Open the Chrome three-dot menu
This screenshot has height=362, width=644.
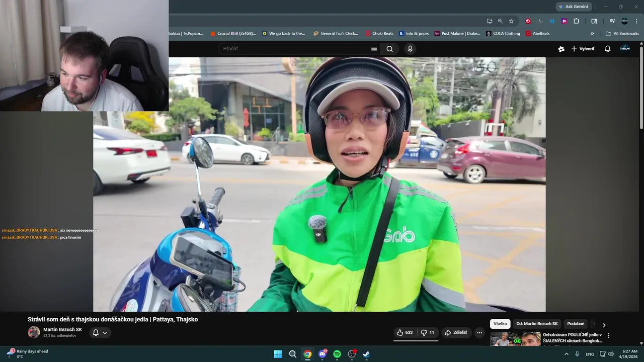click(636, 21)
